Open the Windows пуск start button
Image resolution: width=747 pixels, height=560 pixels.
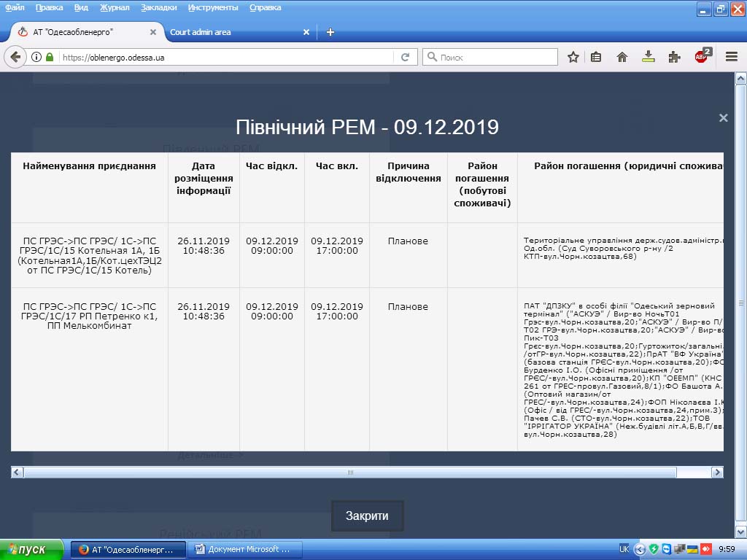33,549
